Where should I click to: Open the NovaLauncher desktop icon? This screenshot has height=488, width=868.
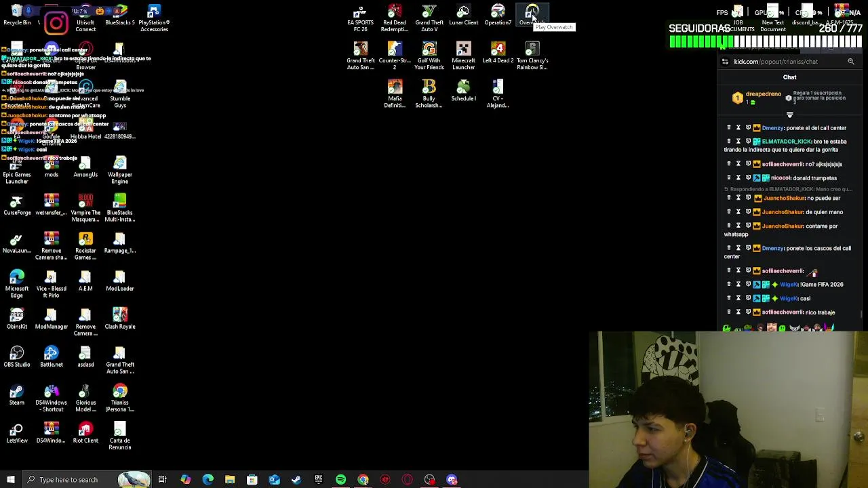coord(17,243)
